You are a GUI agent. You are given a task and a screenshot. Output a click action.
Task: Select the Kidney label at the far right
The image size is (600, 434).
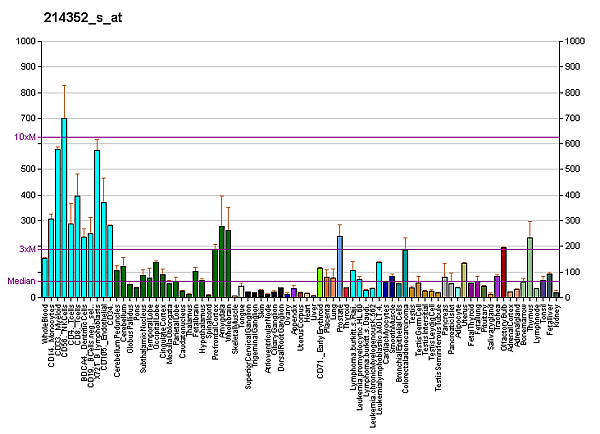tap(557, 314)
